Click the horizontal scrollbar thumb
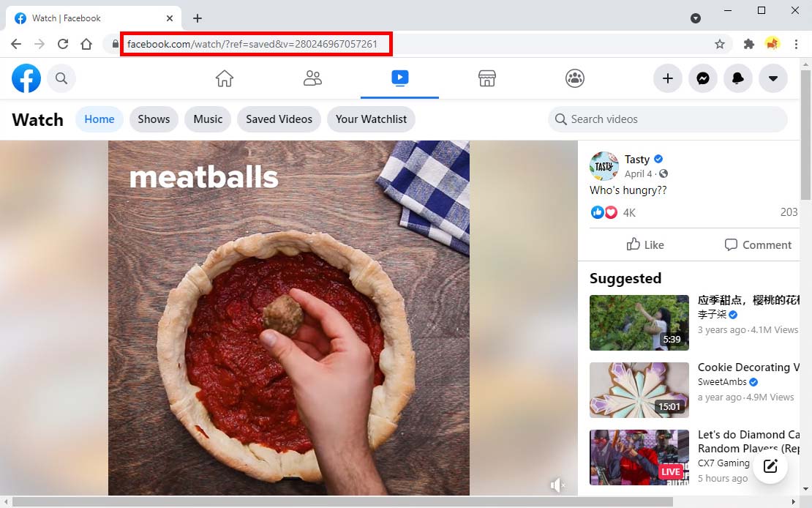The width and height of the screenshot is (812, 508). [x=342, y=502]
